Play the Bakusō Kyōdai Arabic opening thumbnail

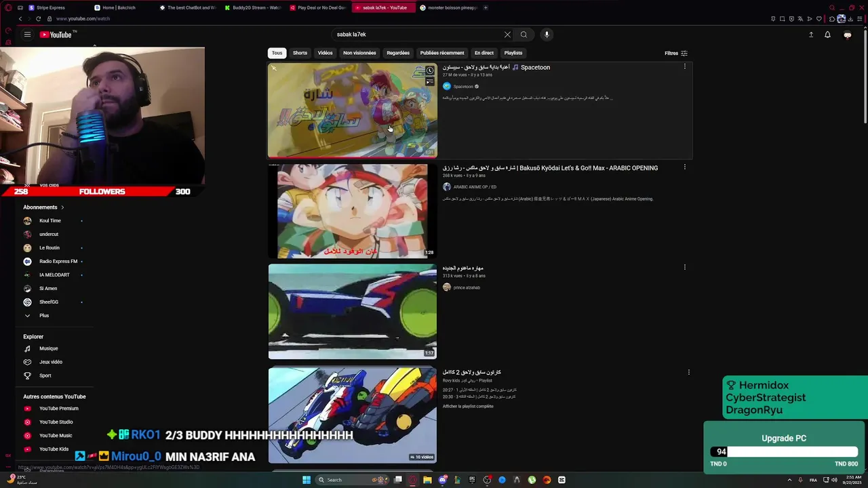point(353,211)
